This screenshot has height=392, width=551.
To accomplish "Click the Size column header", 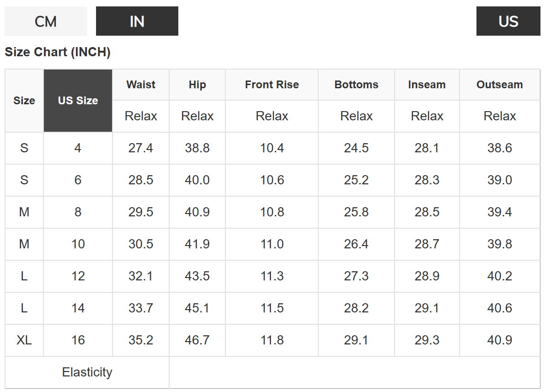I will (24, 101).
